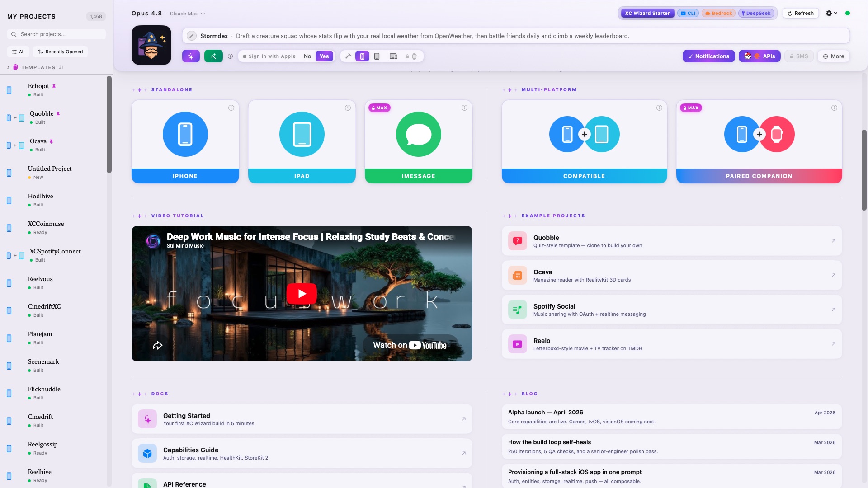This screenshot has width=868, height=488.
Task: Open the Reelvous project
Action: 54,283
